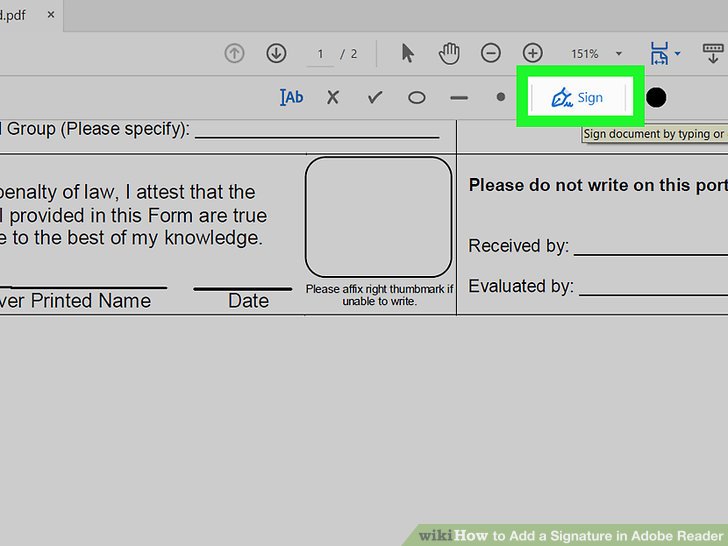Click the 'Group (Please specify):' text
This screenshot has height=546, width=728.
pyautogui.click(x=98, y=129)
